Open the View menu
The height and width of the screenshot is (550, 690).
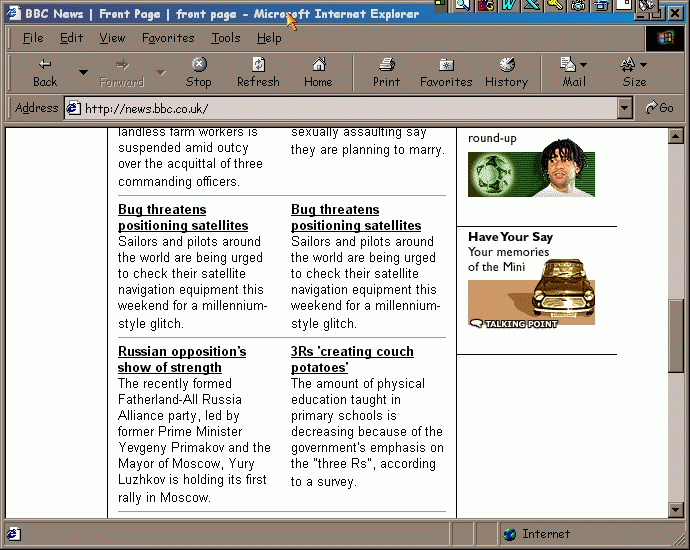[112, 38]
